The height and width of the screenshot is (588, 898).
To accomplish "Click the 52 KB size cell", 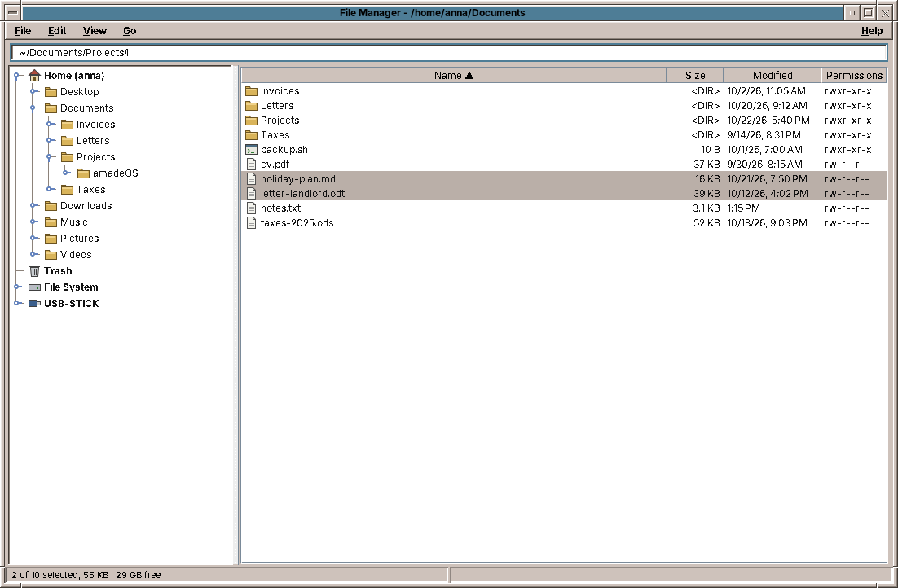I will (x=707, y=223).
